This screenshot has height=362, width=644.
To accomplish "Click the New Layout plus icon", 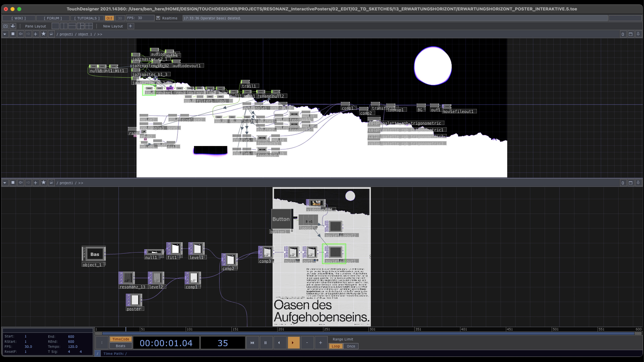I will pos(130,26).
